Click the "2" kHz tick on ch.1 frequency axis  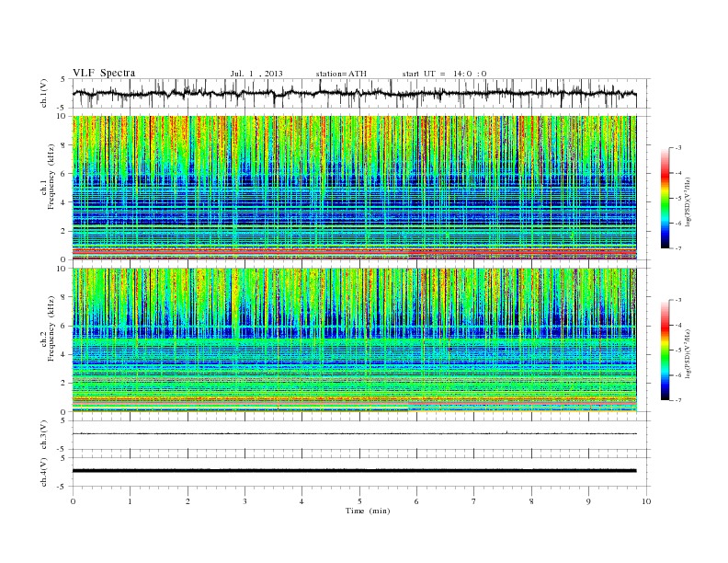[x=64, y=231]
